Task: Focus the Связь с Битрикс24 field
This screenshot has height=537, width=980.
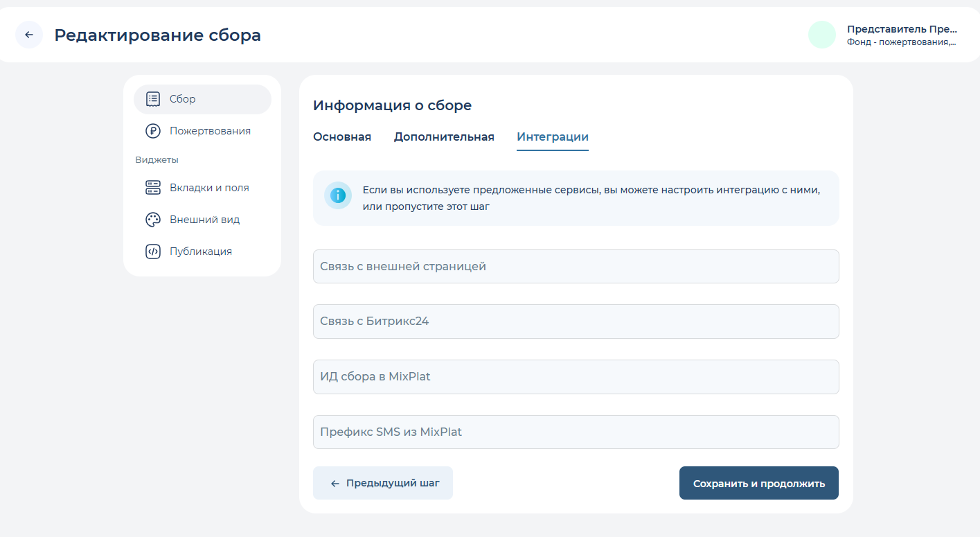Action: click(576, 322)
